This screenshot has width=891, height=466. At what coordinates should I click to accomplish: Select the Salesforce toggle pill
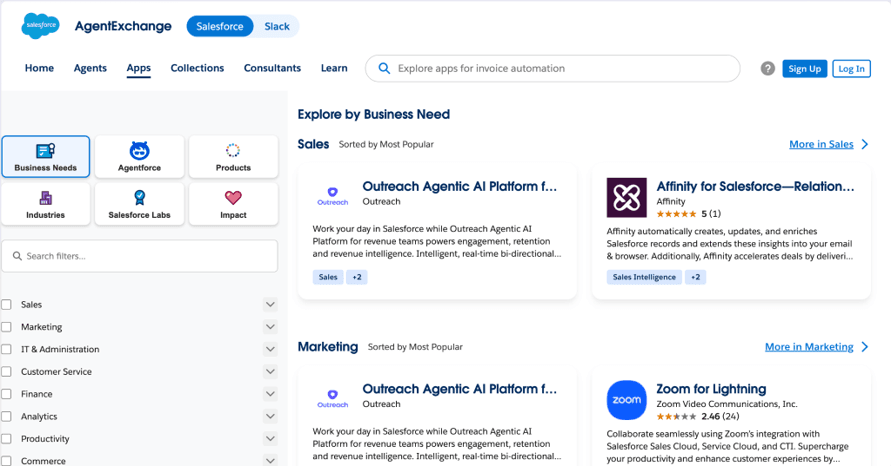pyautogui.click(x=220, y=26)
